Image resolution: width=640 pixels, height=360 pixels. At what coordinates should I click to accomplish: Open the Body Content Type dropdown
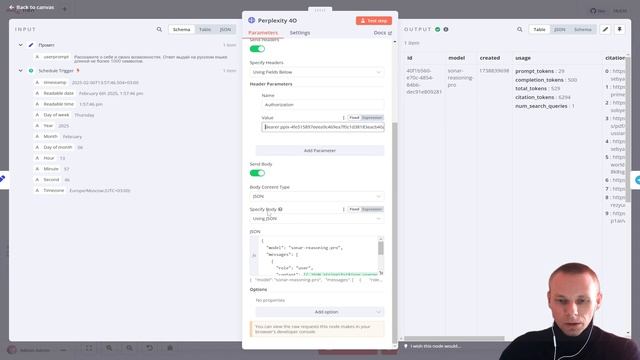pos(317,196)
